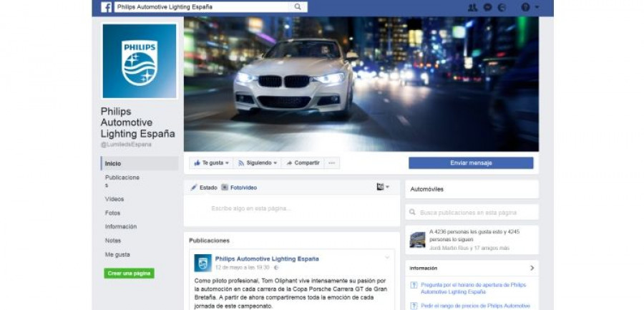Open Videos in the page menu
The width and height of the screenshot is (644, 310).
point(114,199)
